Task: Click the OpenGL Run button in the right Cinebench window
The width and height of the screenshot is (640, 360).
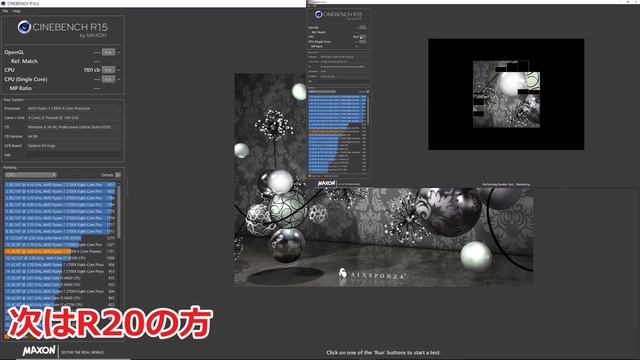Action: 362,27
